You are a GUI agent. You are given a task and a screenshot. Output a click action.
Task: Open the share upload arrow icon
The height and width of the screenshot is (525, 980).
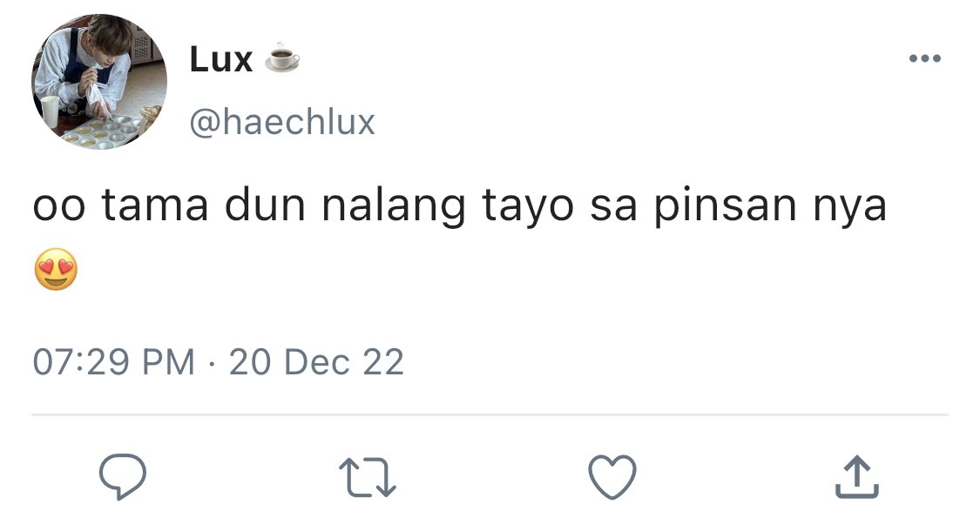pos(857,477)
